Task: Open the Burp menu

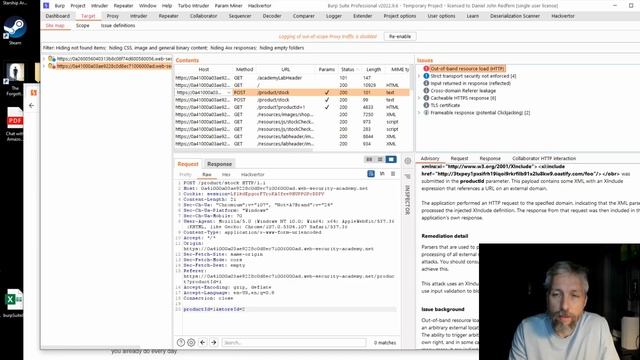Action: 60,6
